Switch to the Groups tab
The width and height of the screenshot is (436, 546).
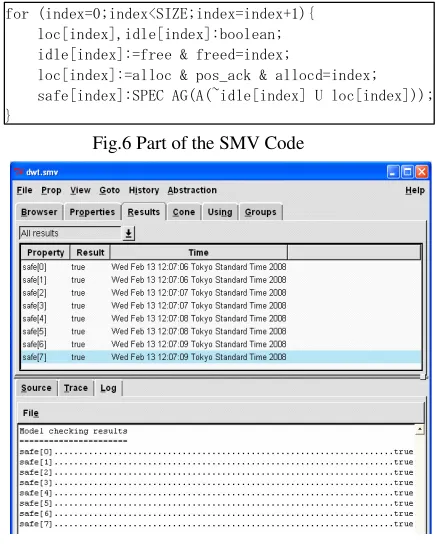point(260,212)
